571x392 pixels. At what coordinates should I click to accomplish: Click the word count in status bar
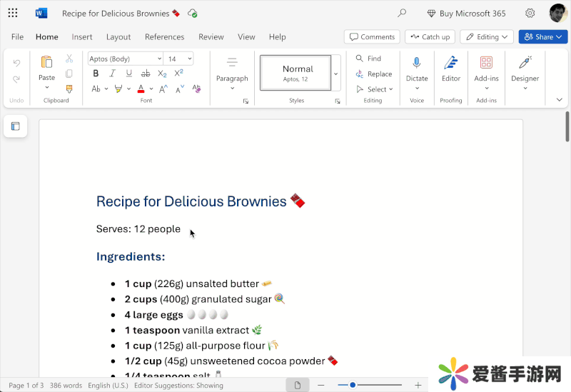click(66, 386)
